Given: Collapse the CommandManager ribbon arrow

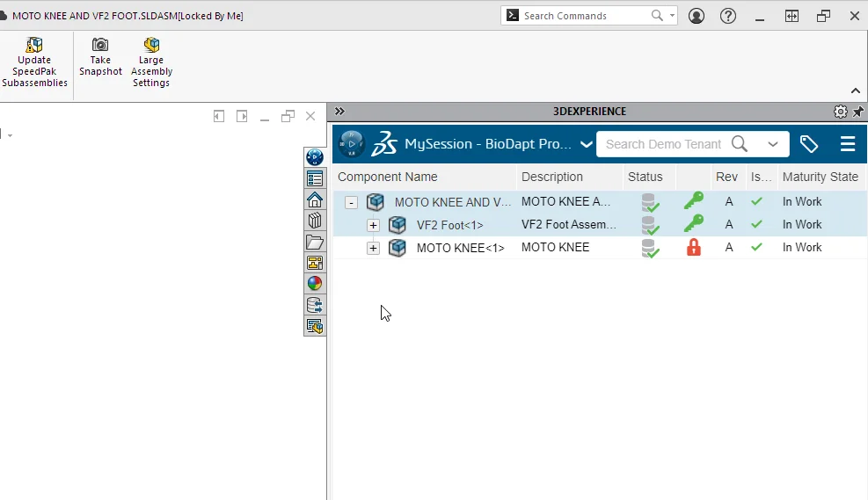Looking at the screenshot, I should pyautogui.click(x=855, y=91).
